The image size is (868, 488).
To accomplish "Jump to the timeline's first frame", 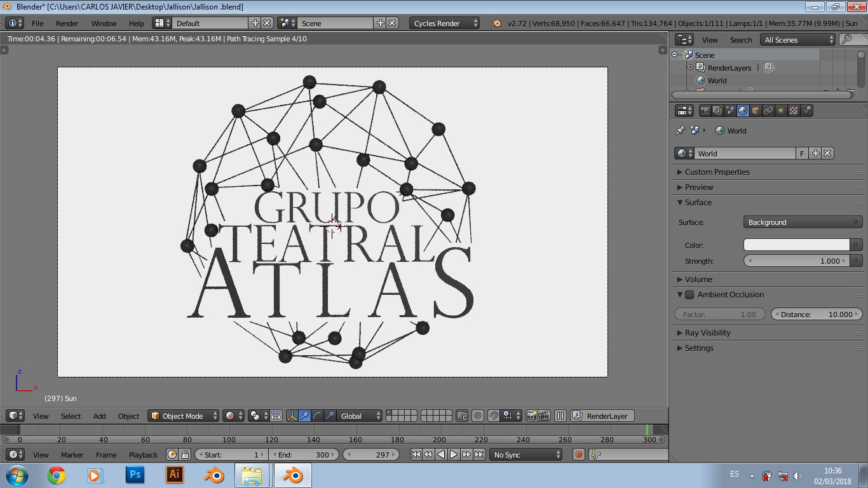I will (x=416, y=454).
